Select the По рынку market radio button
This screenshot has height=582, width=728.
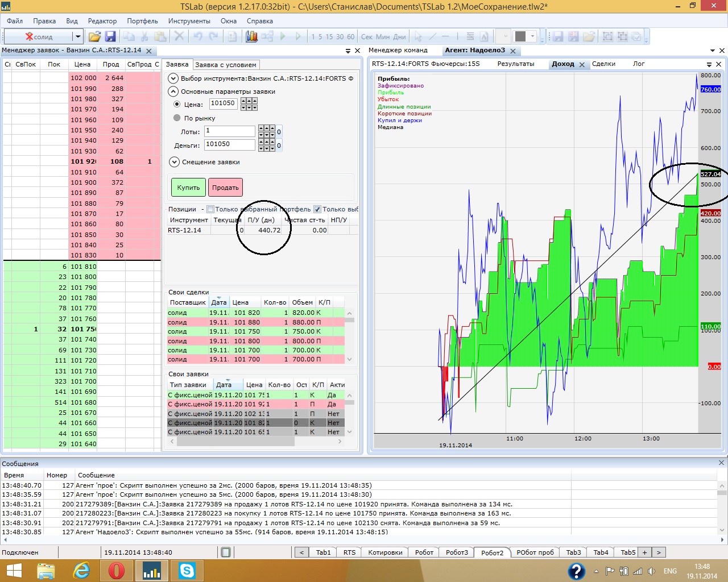pos(177,118)
